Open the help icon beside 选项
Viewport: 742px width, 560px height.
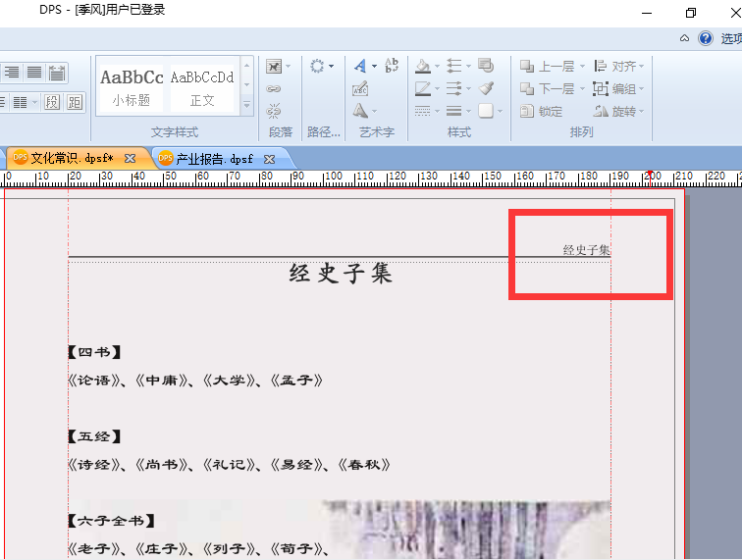coord(706,38)
